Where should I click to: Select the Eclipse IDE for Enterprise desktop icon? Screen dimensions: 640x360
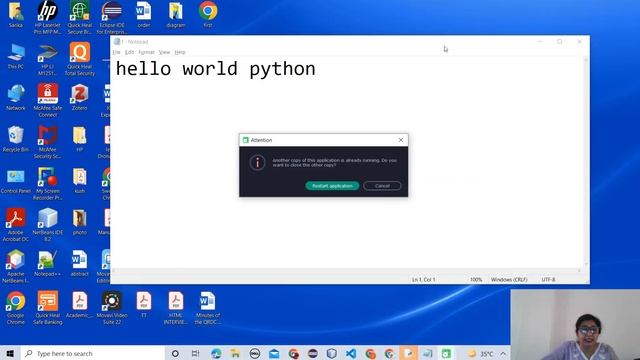click(112, 18)
